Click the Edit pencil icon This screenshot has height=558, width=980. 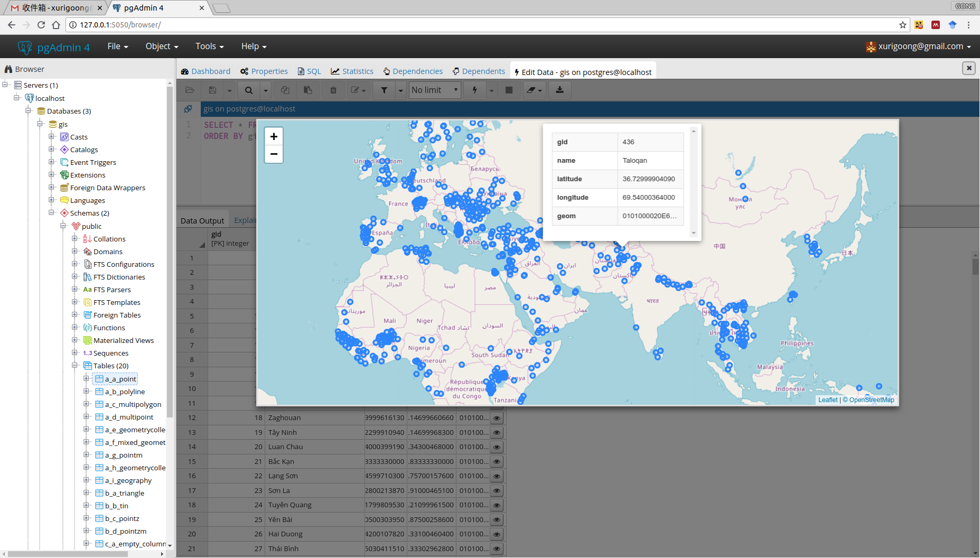[358, 90]
